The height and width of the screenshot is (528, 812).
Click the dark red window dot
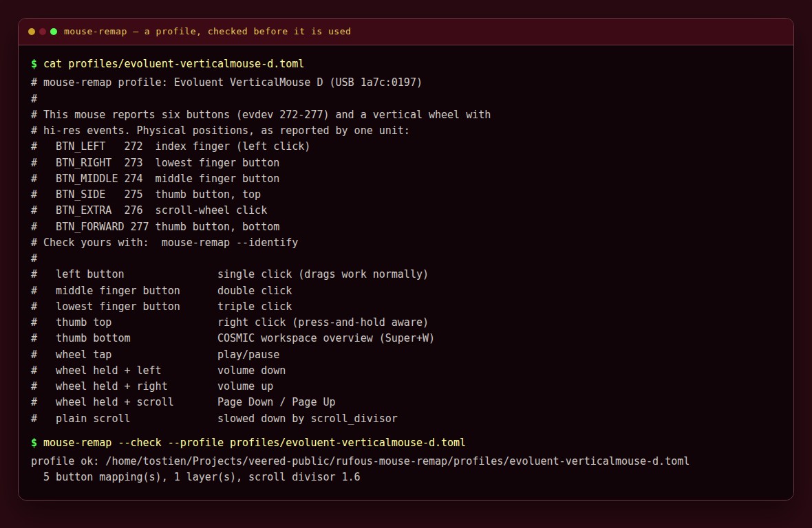pyautogui.click(x=43, y=32)
